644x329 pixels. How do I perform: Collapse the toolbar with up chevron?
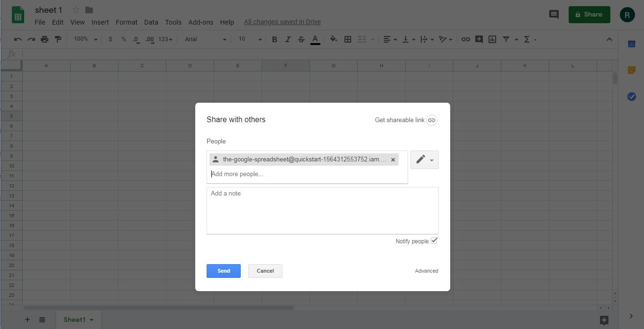coord(609,39)
